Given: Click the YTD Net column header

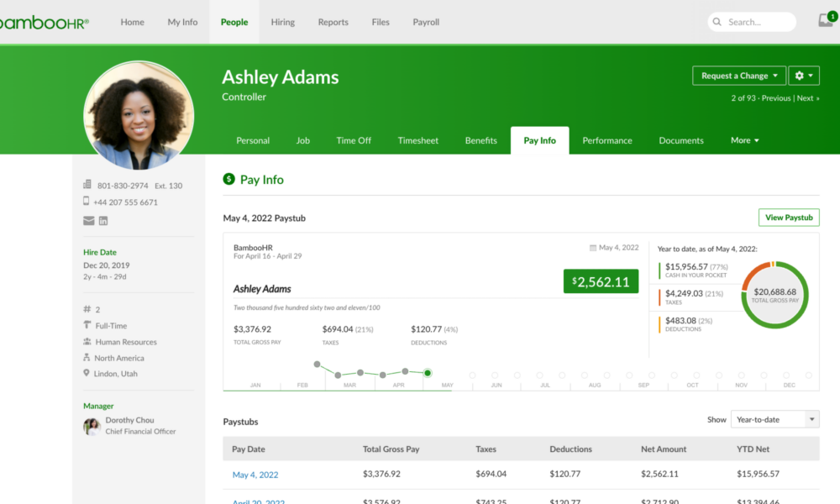Looking at the screenshot, I should (753, 449).
